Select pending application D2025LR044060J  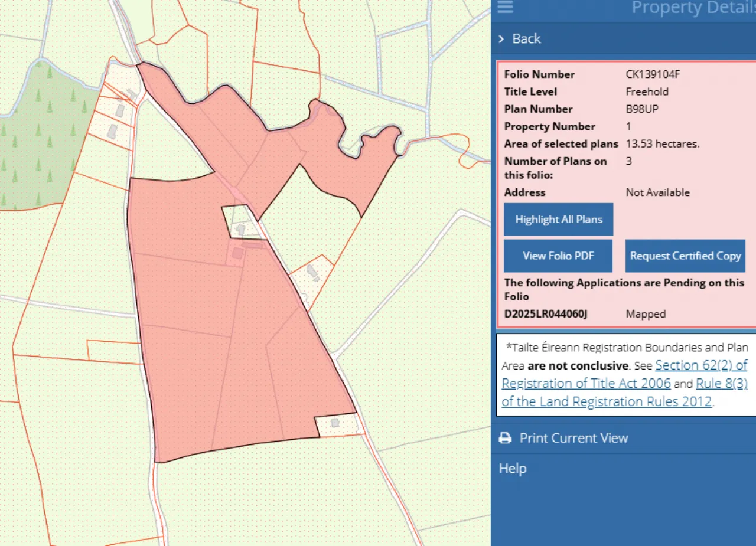pyautogui.click(x=546, y=314)
